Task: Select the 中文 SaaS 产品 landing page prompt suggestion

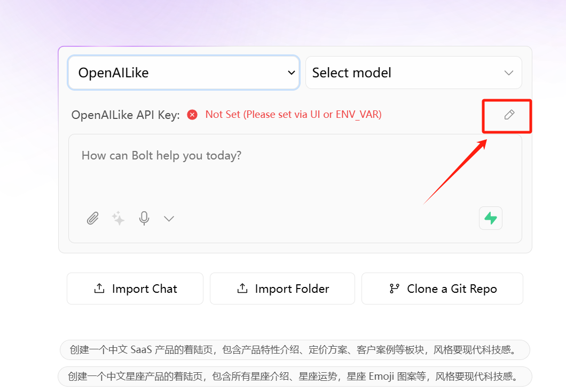Action: tap(295, 350)
